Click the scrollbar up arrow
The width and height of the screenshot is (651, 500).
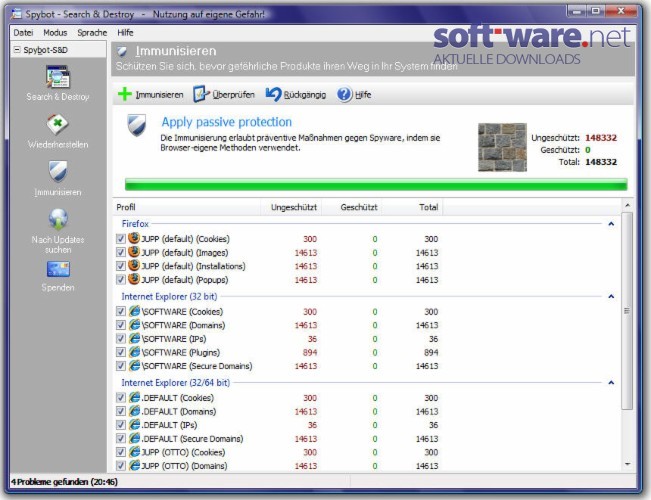pyautogui.click(x=627, y=205)
